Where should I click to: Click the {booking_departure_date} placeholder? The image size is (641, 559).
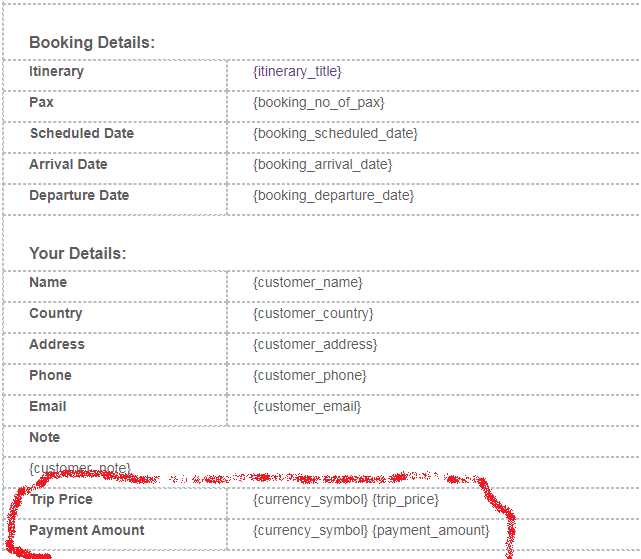(334, 196)
